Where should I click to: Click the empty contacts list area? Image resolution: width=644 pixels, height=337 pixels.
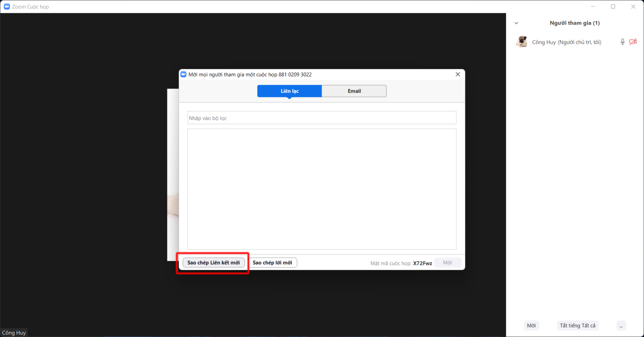point(322,189)
